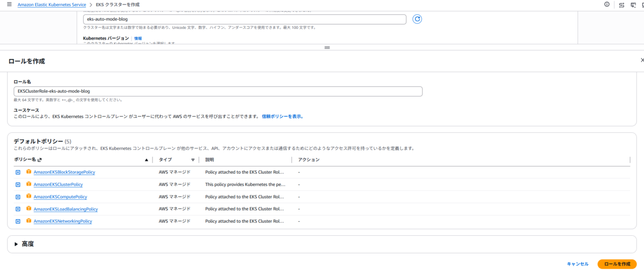
Task: Click AWS マネージド in AmazonEKSBlockStoragePolicy row
Action: [x=174, y=172]
